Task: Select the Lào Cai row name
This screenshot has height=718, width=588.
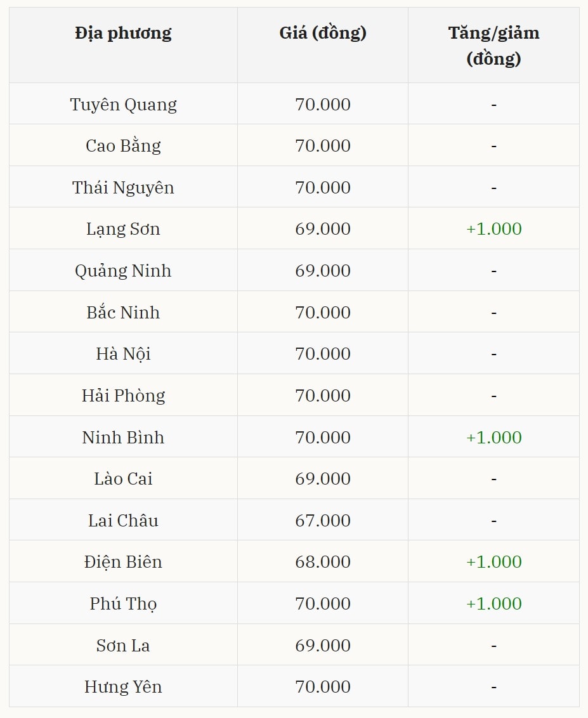Action: 123,479
